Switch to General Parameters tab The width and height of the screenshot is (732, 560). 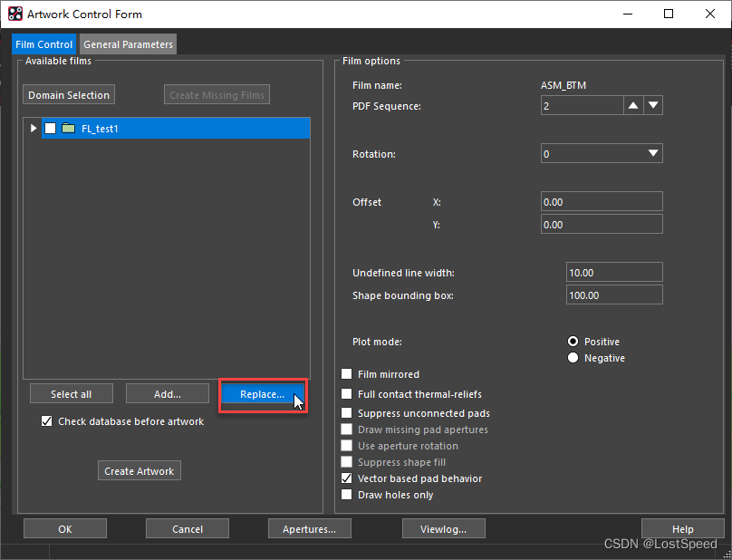click(x=128, y=44)
